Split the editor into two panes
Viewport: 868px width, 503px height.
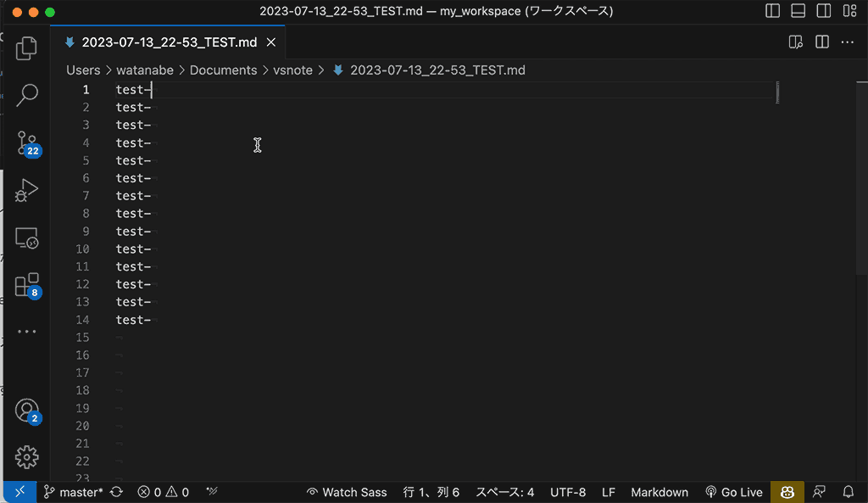coord(821,41)
